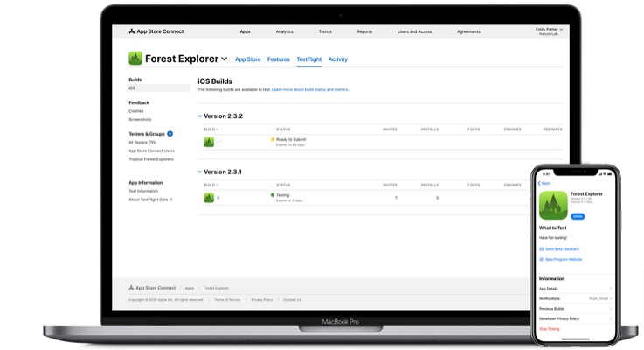This screenshot has width=644, height=350.
Task: Switch to the Activity tab
Action: [x=337, y=59]
